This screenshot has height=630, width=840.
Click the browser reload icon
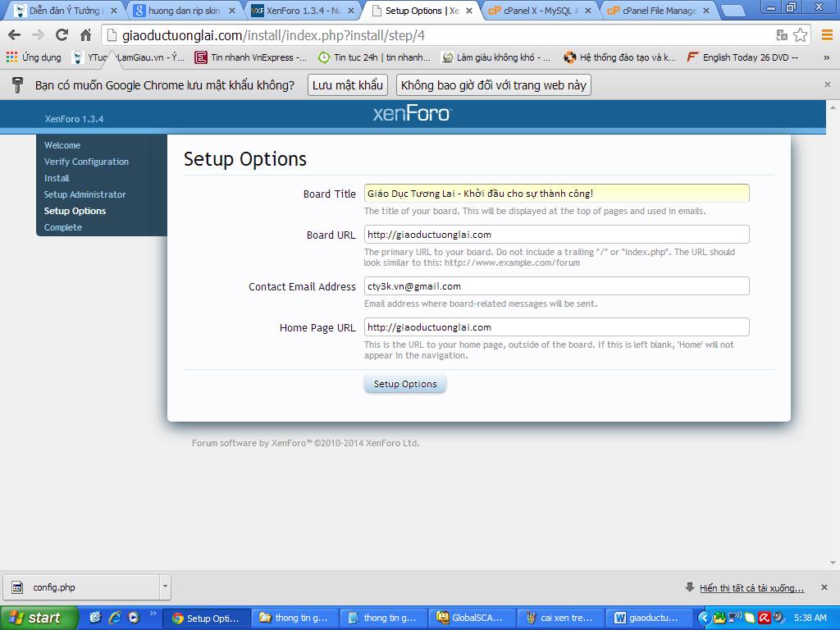pyautogui.click(x=62, y=35)
